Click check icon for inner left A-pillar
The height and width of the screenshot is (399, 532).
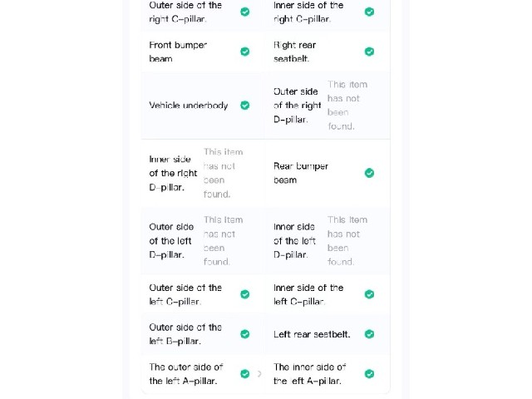point(369,374)
